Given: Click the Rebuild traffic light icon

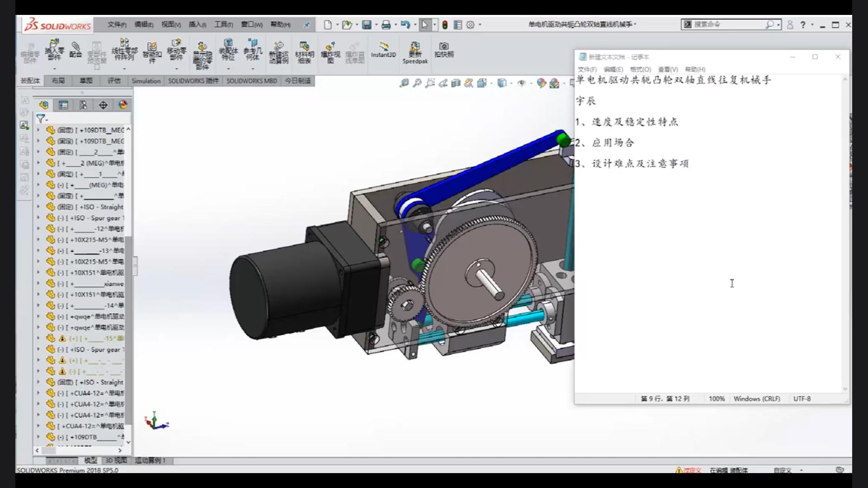Looking at the screenshot, I should [445, 25].
